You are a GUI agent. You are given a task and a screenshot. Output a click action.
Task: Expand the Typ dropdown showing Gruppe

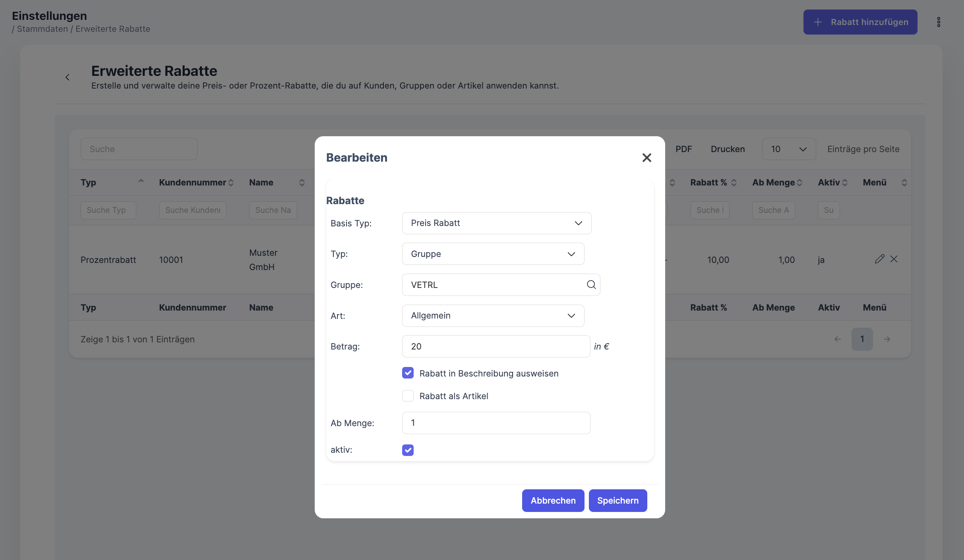click(493, 254)
